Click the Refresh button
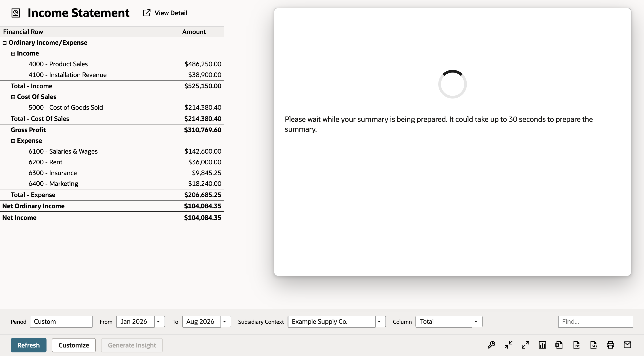 click(28, 345)
